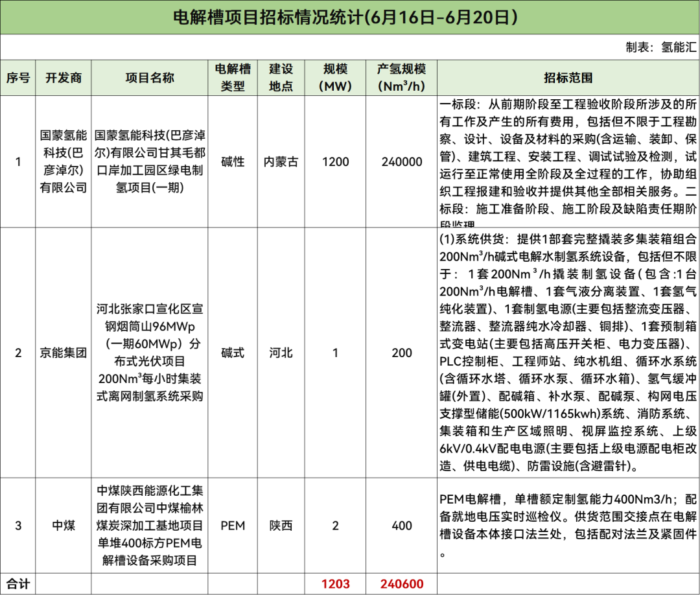Select the 规模(MW) column header
Image resolution: width=700 pixels, height=595 pixels.
click(335, 78)
